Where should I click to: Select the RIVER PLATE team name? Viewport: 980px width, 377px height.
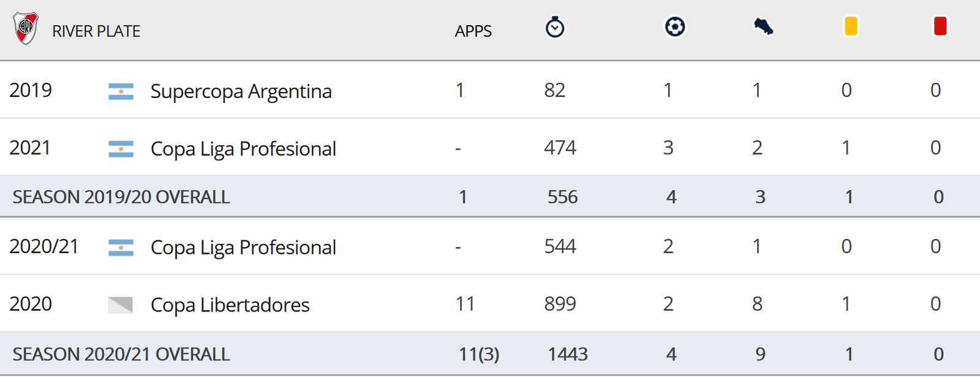96,31
